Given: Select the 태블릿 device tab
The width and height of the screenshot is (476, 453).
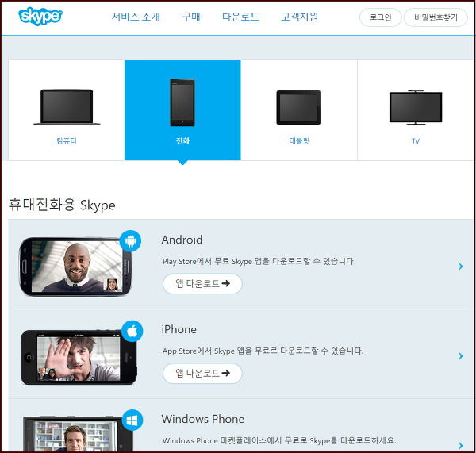Looking at the screenshot, I should (299, 110).
